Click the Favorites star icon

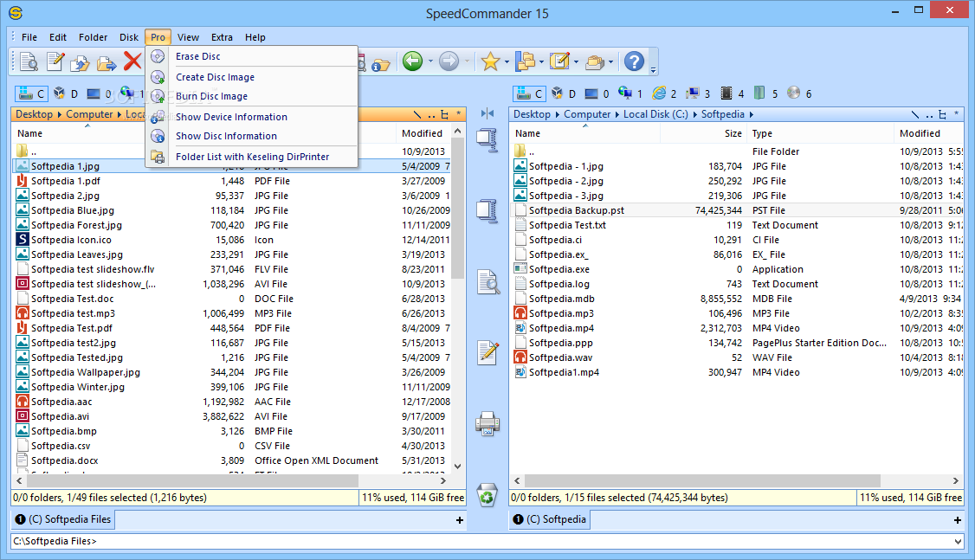click(491, 61)
